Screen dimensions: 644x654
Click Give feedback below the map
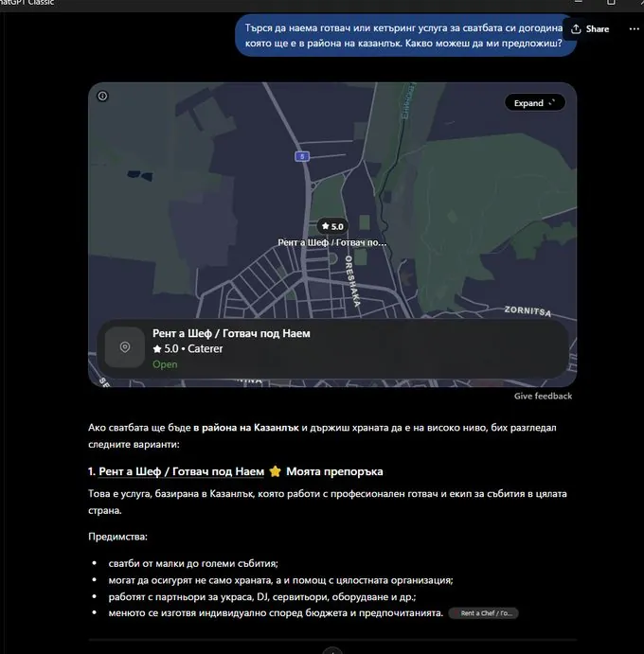click(x=543, y=397)
